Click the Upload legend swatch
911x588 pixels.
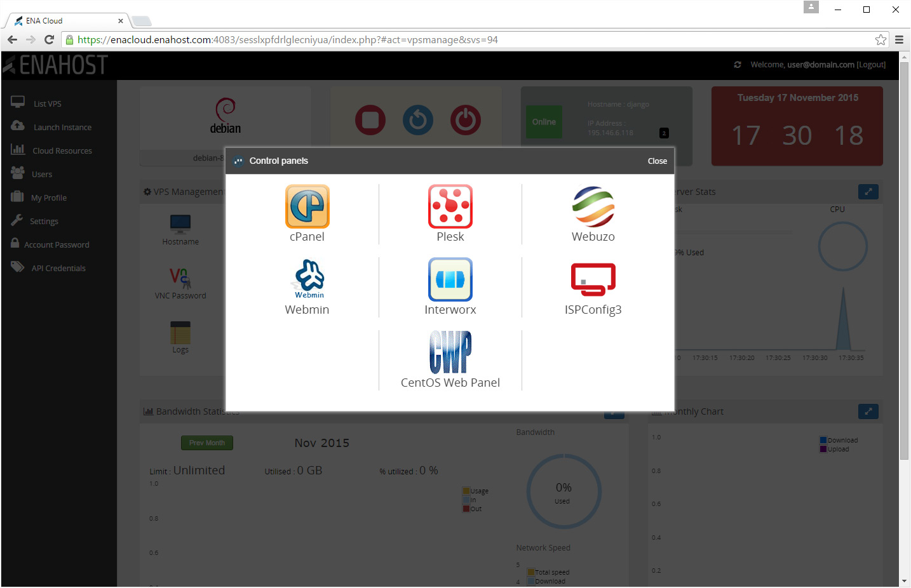(823, 449)
